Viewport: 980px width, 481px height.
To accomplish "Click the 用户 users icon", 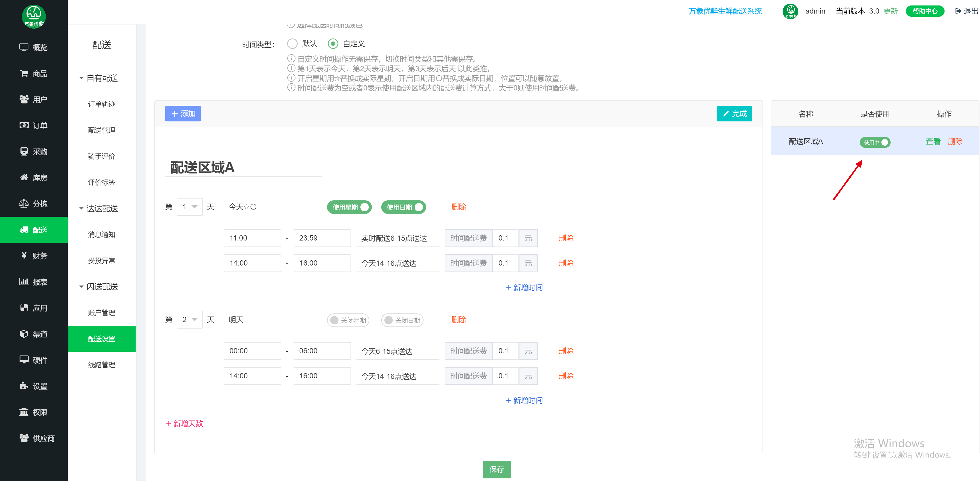I will [x=23, y=99].
